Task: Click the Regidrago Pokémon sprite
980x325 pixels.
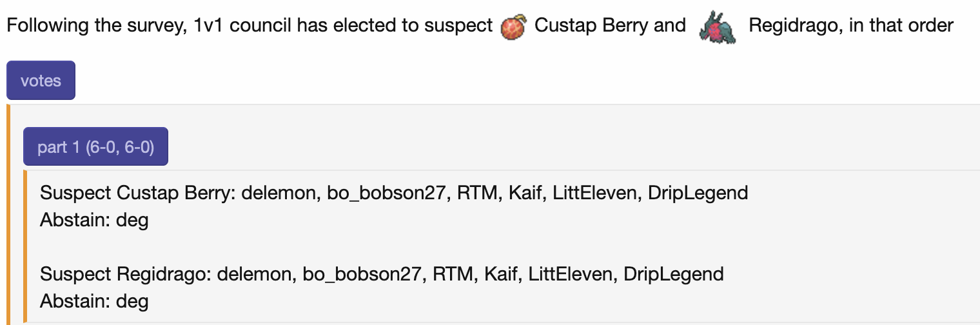Action: pos(717,28)
